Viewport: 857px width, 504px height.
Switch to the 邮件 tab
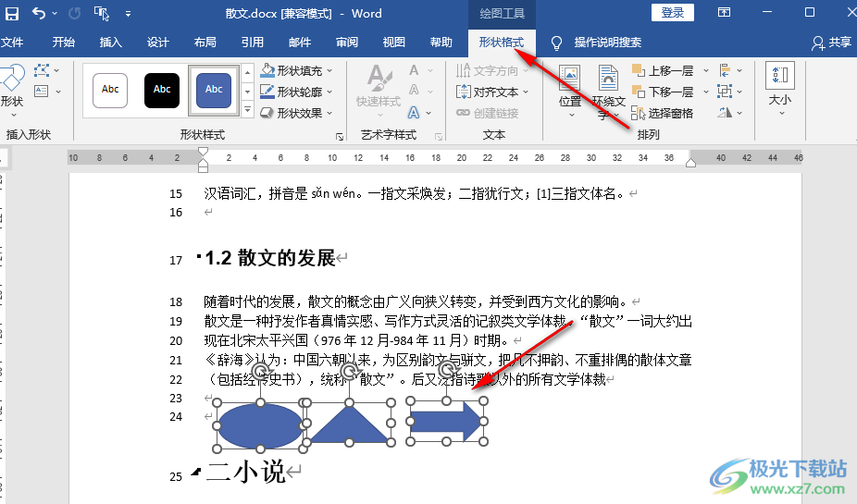[x=300, y=42]
